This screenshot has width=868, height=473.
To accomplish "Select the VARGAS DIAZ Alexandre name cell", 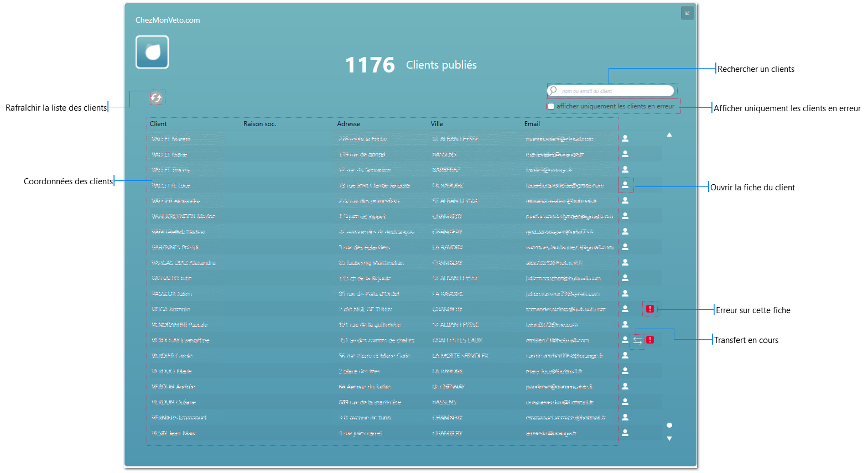I will click(x=184, y=263).
